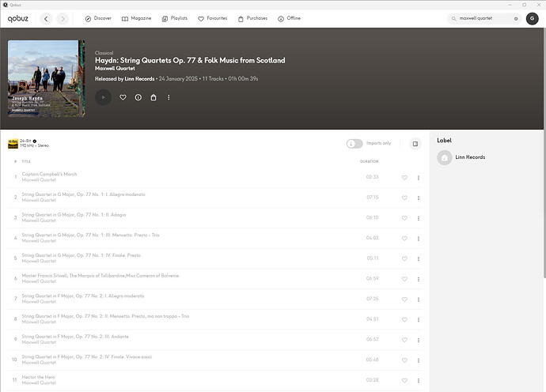Close the Qobuz window
This screenshot has width=546, height=392.
(x=538, y=5)
